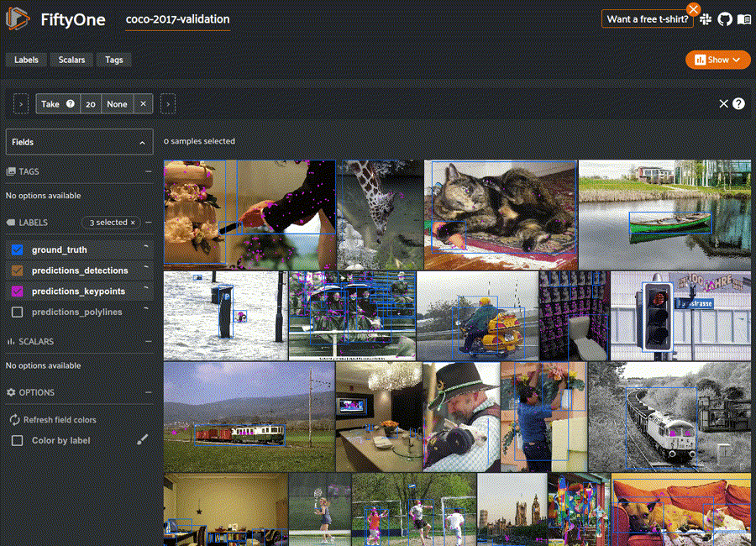Open the red train in field thumbnail
Image resolution: width=756 pixels, height=546 pixels.
pos(249,417)
